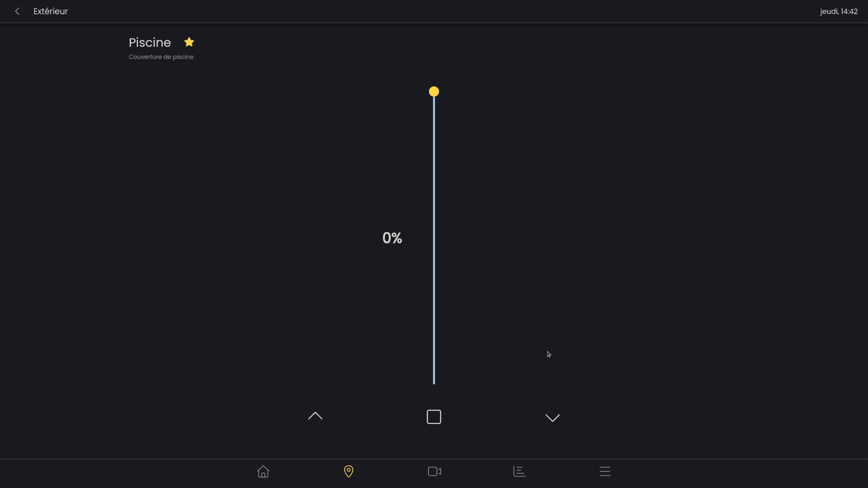Select the Piscine device title

[x=150, y=43]
